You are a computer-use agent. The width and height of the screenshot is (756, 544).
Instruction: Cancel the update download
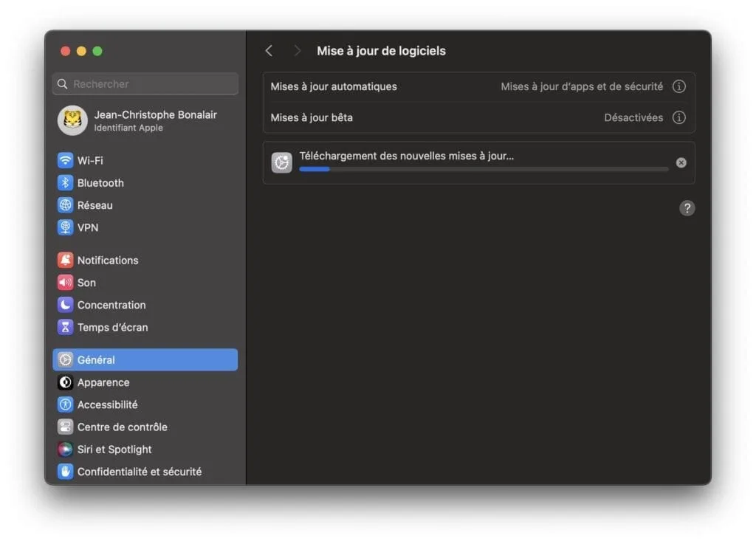click(x=681, y=162)
